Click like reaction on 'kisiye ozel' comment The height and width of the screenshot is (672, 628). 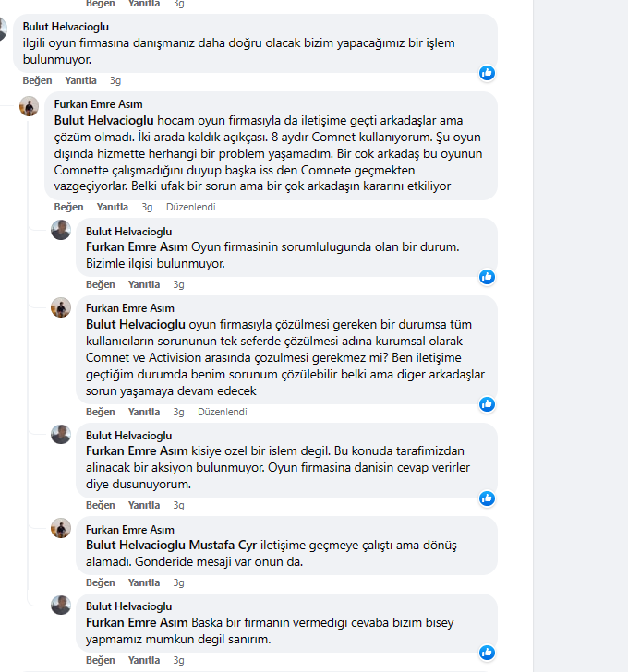point(487,498)
